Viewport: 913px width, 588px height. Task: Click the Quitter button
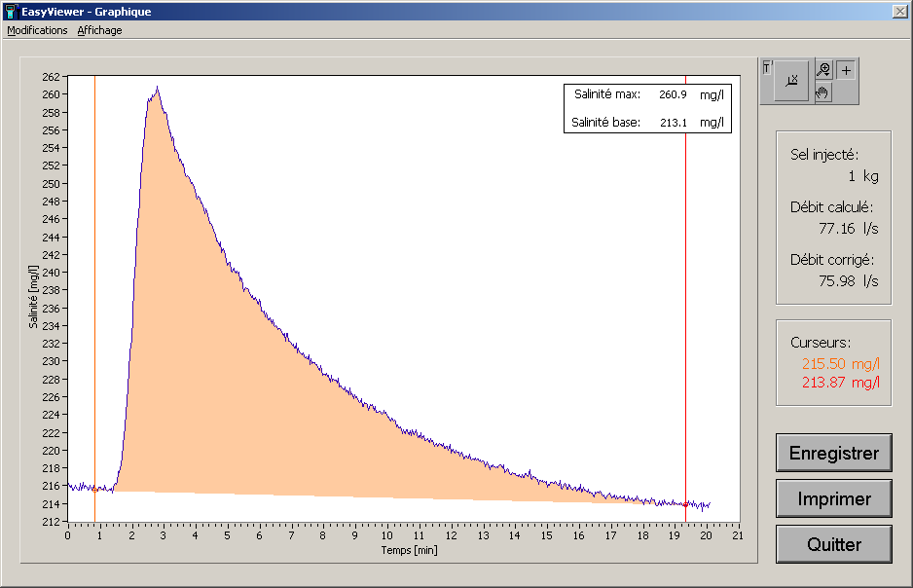click(833, 544)
